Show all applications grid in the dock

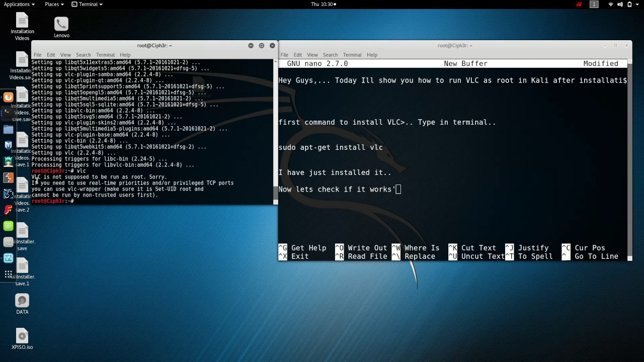pyautogui.click(x=8, y=274)
